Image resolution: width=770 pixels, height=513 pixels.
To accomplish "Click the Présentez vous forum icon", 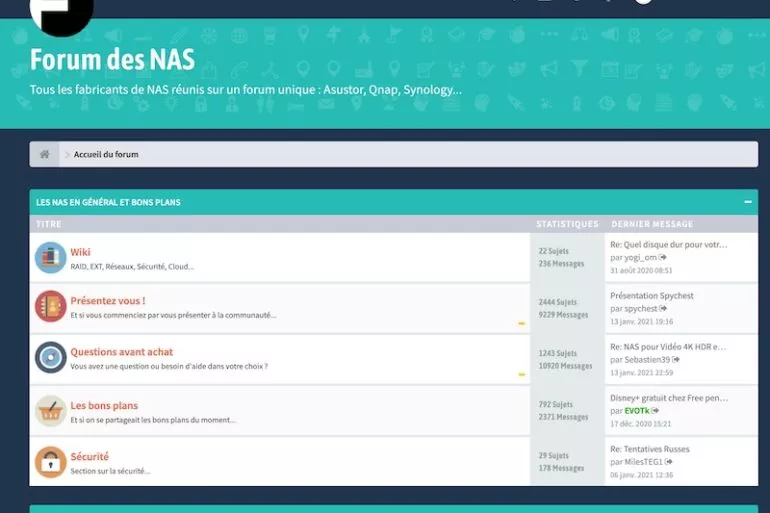I will pos(50,306).
